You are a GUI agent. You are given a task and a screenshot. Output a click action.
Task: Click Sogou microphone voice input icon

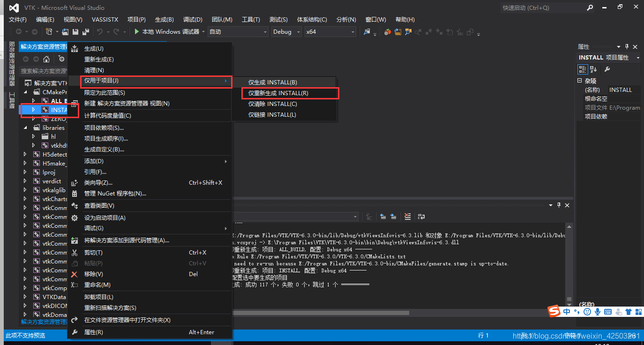(597, 312)
